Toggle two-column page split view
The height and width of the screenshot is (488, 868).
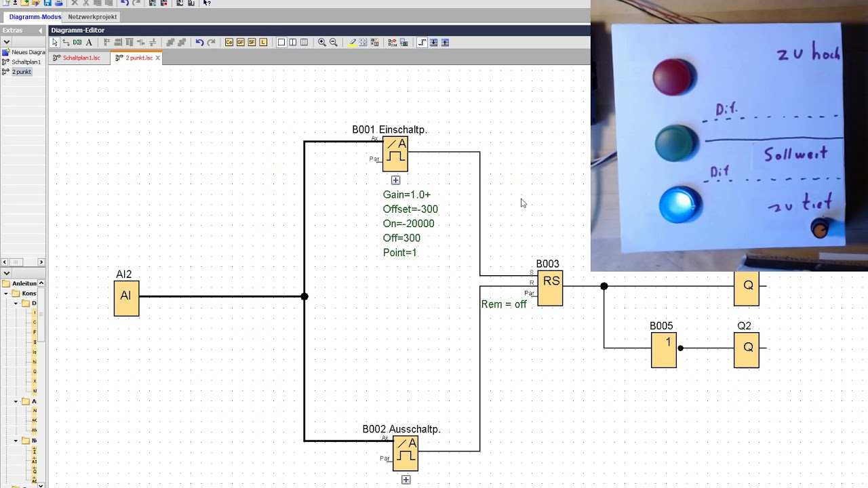click(292, 43)
